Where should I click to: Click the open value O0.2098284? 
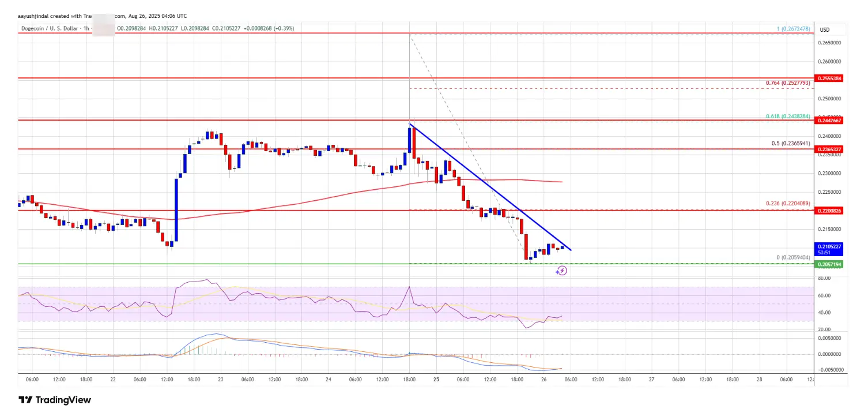coord(131,28)
